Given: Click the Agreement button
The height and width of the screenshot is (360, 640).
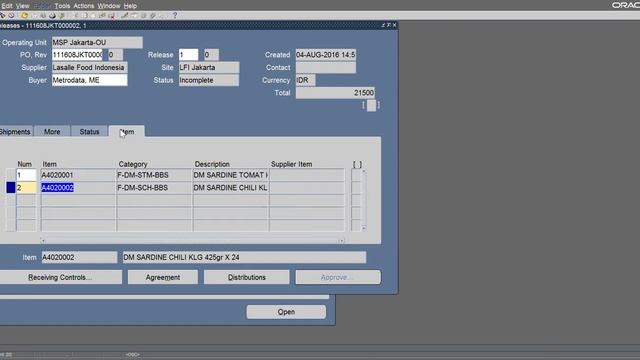Looking at the screenshot, I should [x=163, y=277].
